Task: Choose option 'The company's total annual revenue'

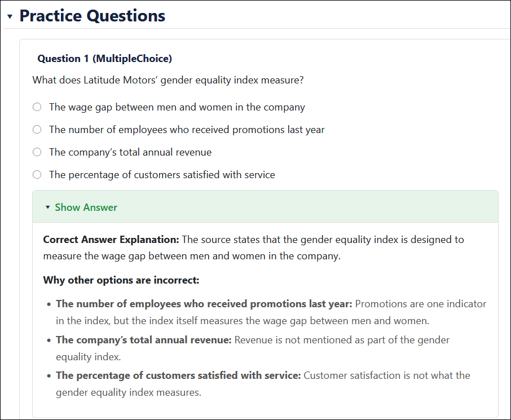Action: click(x=130, y=152)
